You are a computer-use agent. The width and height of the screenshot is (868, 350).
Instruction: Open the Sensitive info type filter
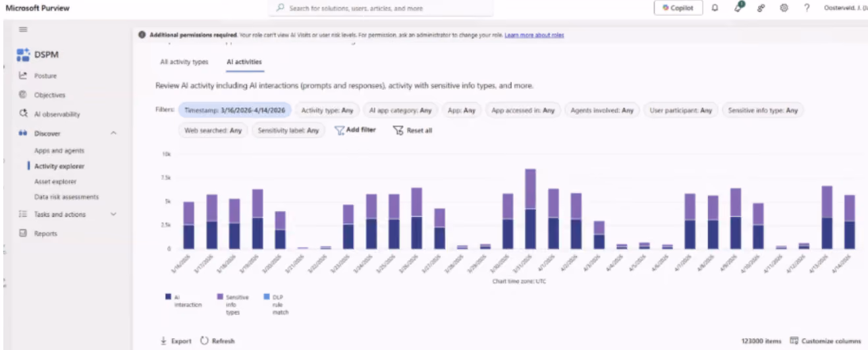click(x=763, y=111)
